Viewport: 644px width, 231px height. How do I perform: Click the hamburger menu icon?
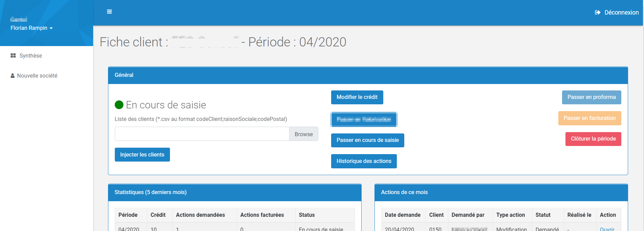(x=109, y=12)
